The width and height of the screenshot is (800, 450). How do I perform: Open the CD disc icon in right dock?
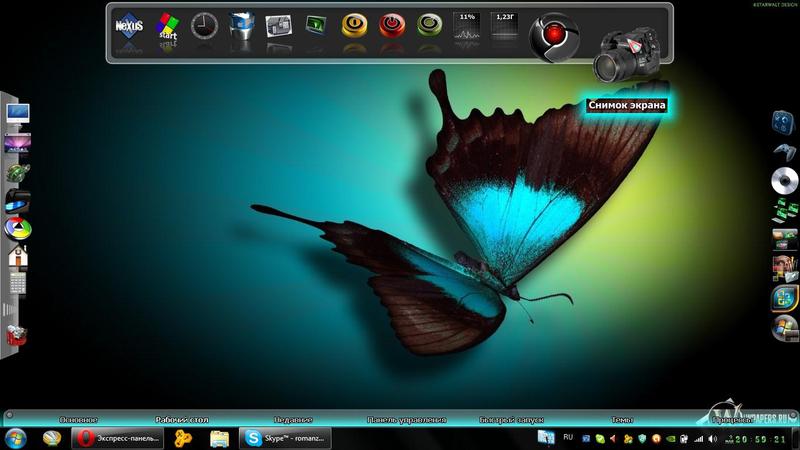(784, 179)
